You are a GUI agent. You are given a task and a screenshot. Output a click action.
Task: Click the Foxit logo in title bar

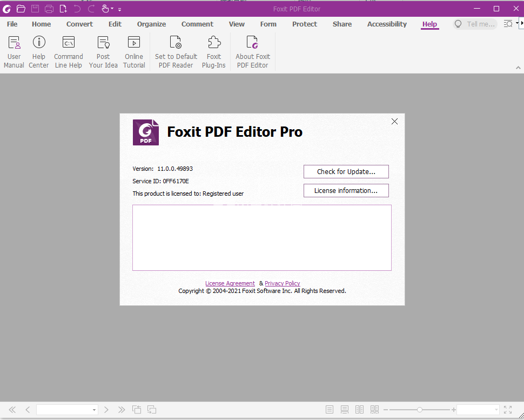(6, 9)
